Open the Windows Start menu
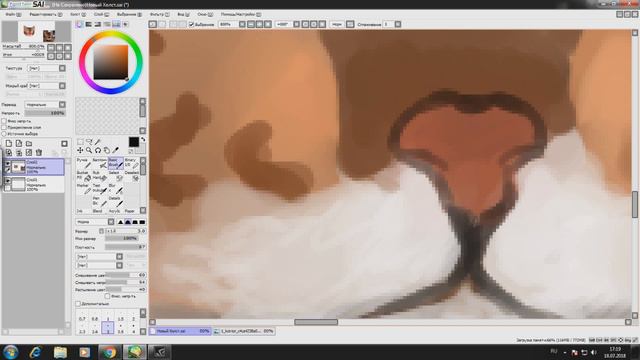This screenshot has height=360, width=640. [x=11, y=352]
